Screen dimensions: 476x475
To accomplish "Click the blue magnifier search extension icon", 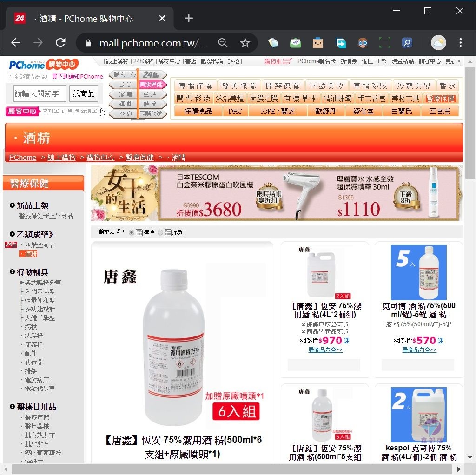I will (407, 43).
